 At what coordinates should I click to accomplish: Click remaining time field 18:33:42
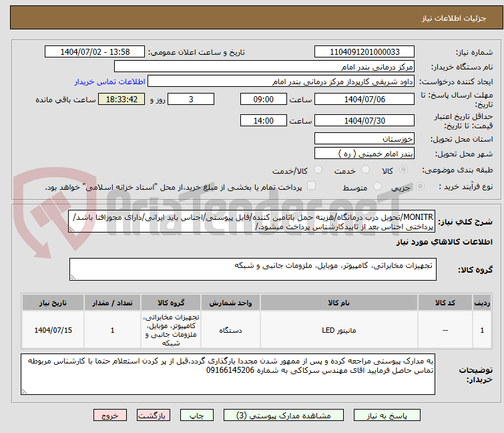click(121, 99)
